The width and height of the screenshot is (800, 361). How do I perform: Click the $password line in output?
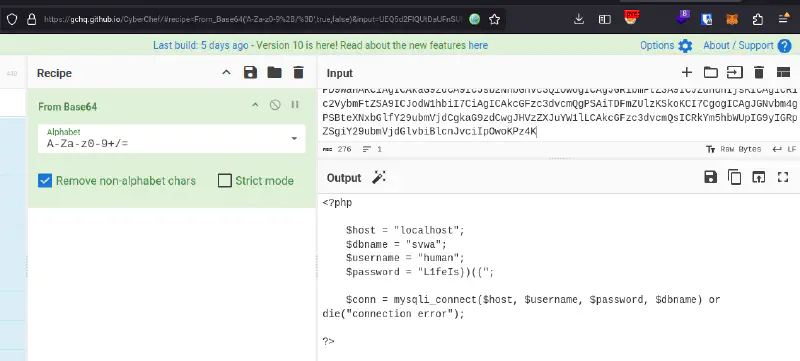coord(420,272)
